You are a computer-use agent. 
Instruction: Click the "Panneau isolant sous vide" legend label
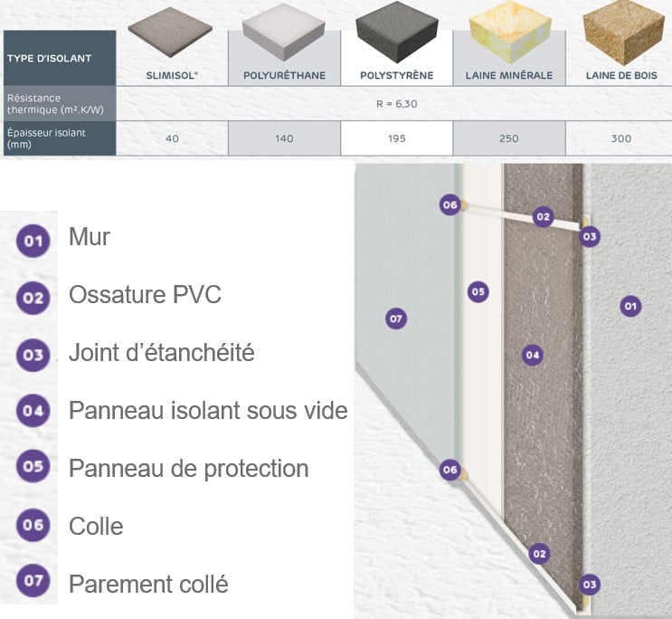tap(208, 411)
